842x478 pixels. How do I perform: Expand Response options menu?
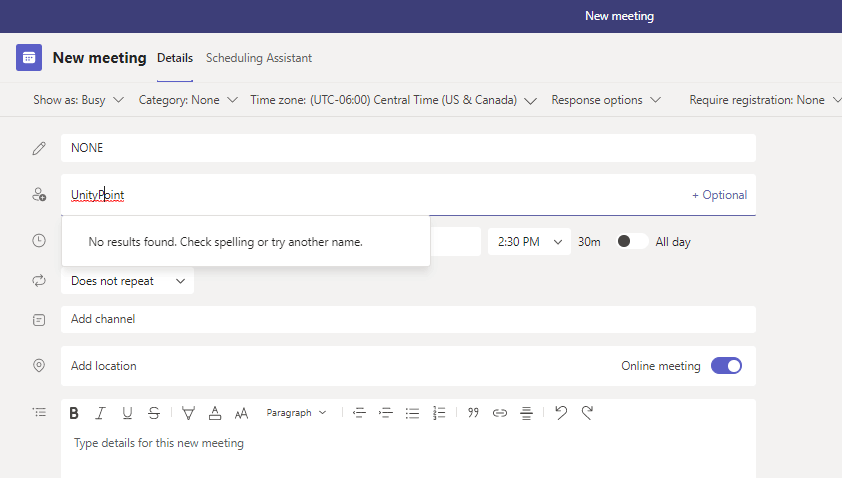click(606, 100)
